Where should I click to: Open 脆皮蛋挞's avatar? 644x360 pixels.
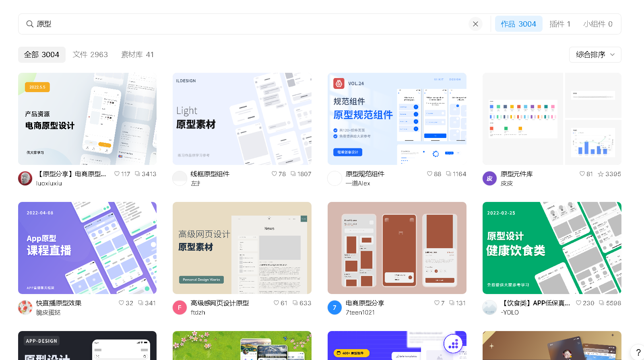[25, 307]
